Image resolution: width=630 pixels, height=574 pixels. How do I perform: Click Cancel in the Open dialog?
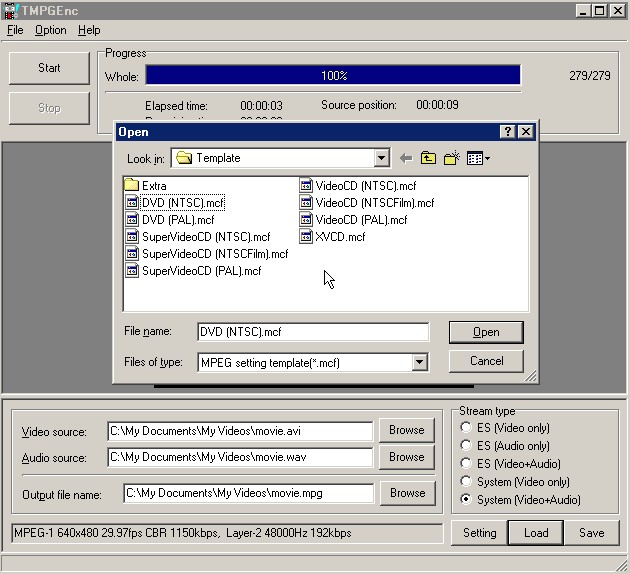[x=486, y=361]
